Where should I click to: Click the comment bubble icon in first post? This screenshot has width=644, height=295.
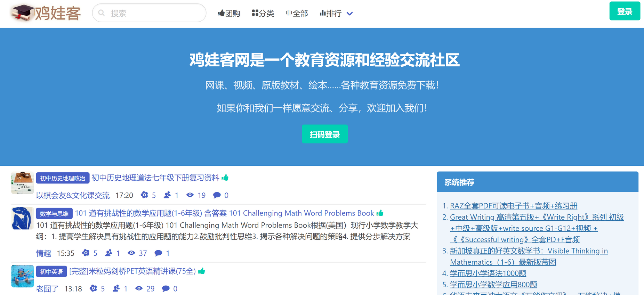[x=217, y=195]
